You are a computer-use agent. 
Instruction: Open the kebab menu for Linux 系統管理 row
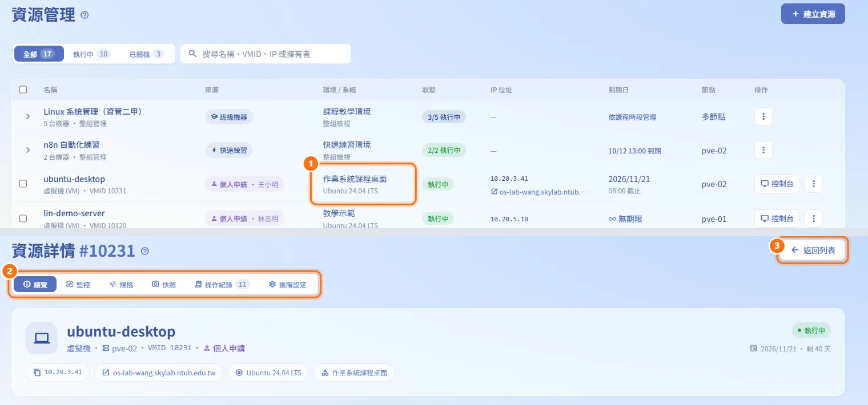pyautogui.click(x=763, y=117)
